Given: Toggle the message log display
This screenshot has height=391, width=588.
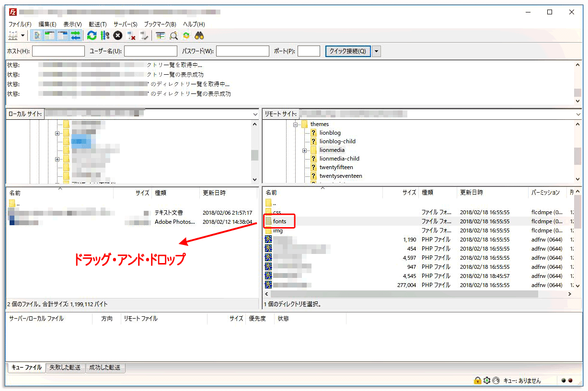Looking at the screenshot, I should click(37, 35).
